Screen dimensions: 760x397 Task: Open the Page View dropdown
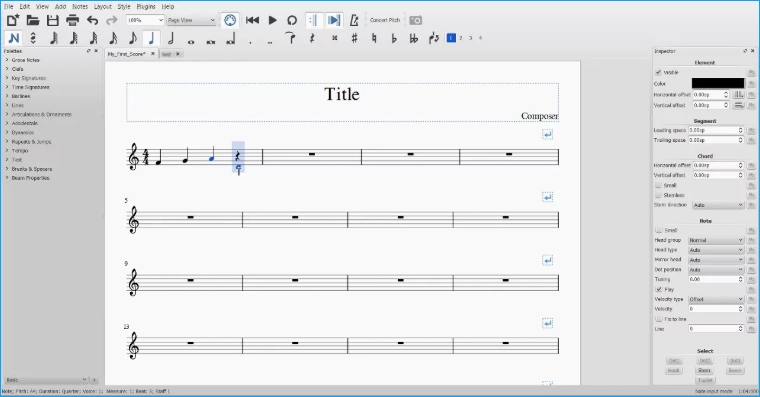(191, 20)
